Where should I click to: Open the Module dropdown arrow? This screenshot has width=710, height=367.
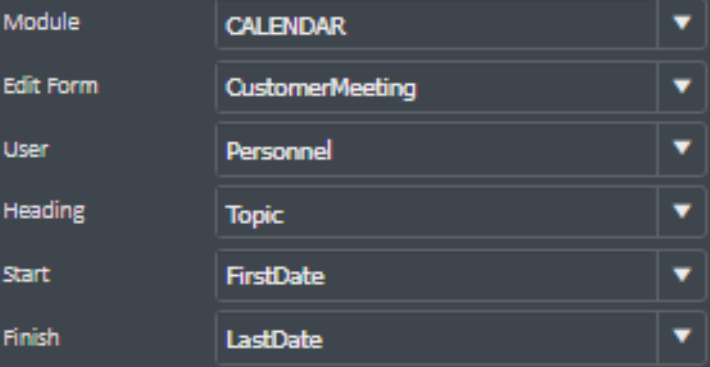click(x=681, y=23)
